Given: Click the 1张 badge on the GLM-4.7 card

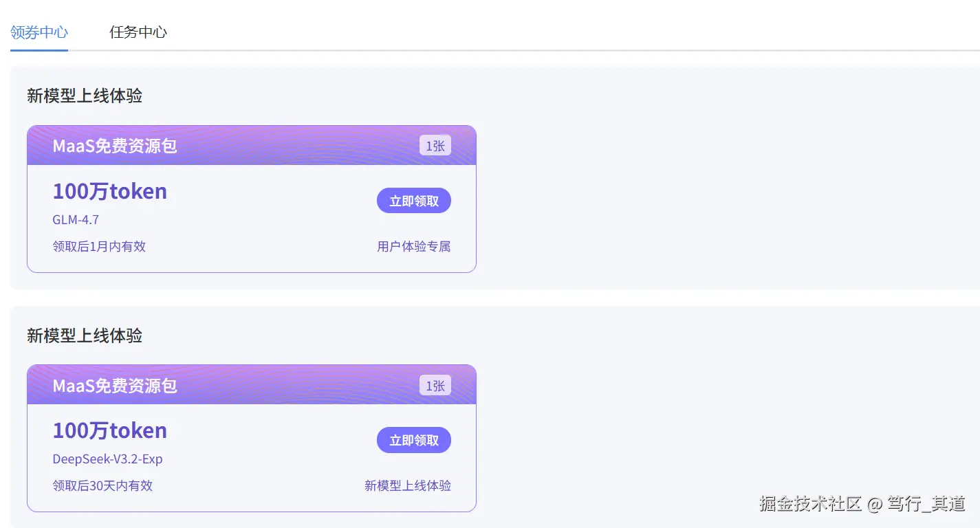Looking at the screenshot, I should (x=435, y=146).
